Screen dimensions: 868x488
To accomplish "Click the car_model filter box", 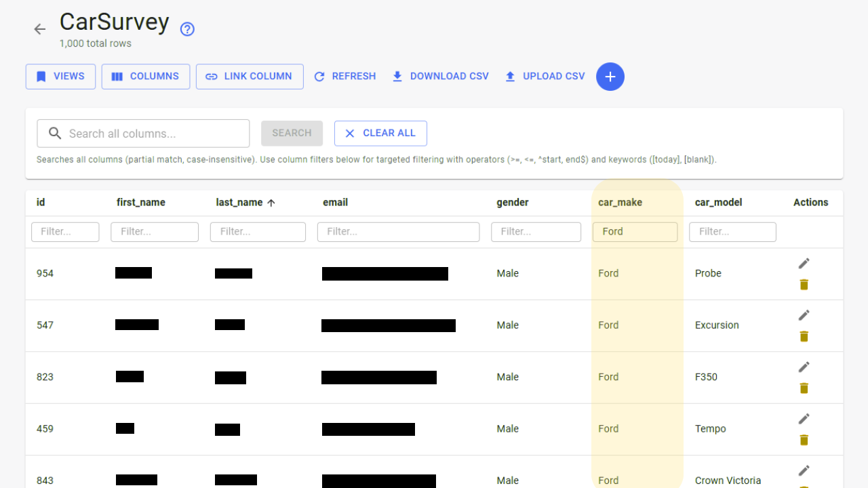I will tap(732, 232).
